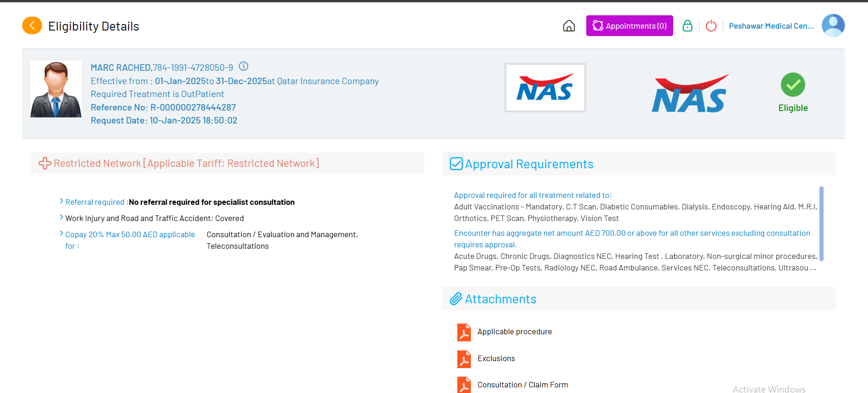Click the red power logout icon

[711, 26]
